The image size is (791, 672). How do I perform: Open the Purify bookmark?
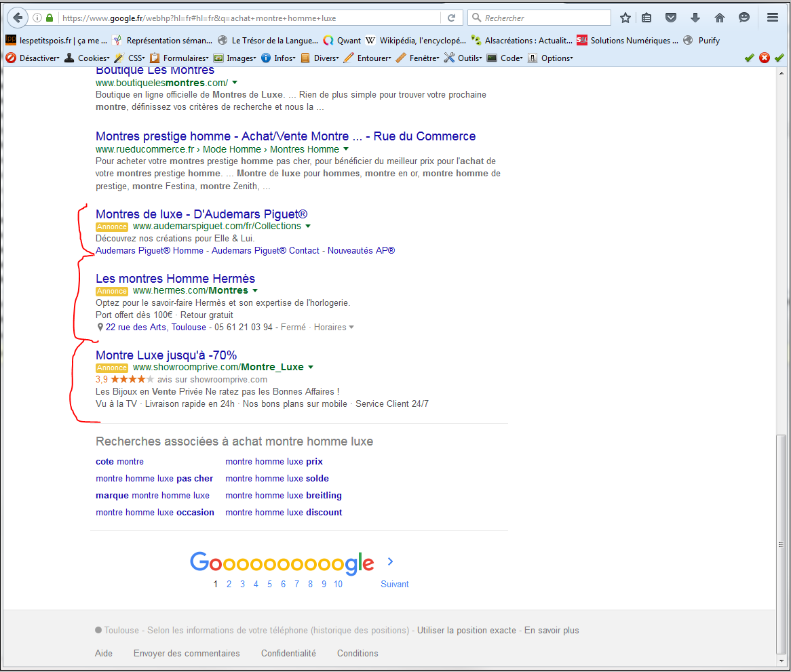click(x=701, y=40)
